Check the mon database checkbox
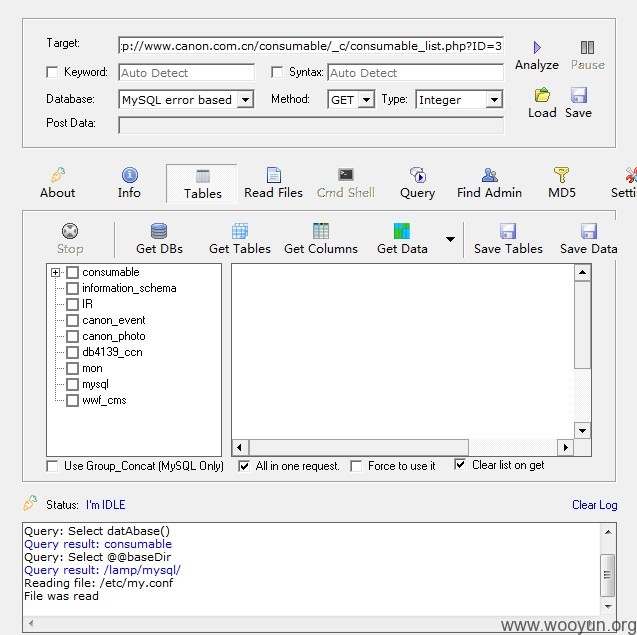This screenshot has width=637, height=635. (x=72, y=368)
